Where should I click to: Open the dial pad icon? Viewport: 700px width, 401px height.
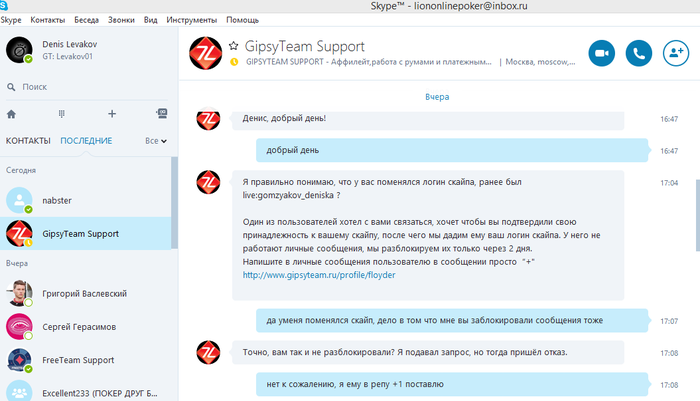pyautogui.click(x=62, y=114)
